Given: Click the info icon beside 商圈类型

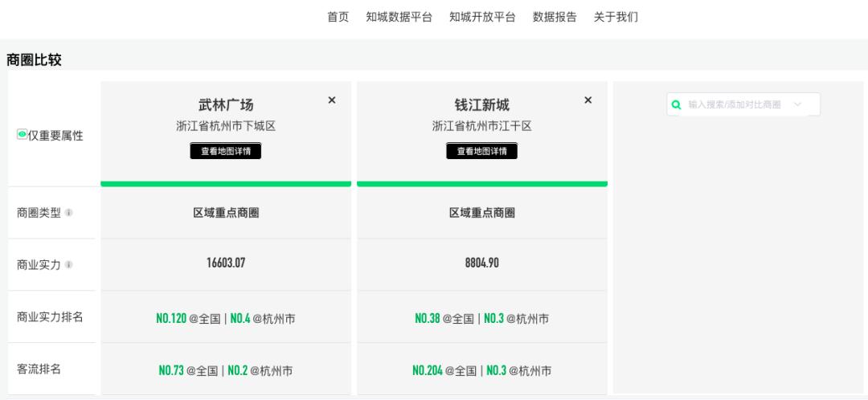Looking at the screenshot, I should [x=70, y=213].
